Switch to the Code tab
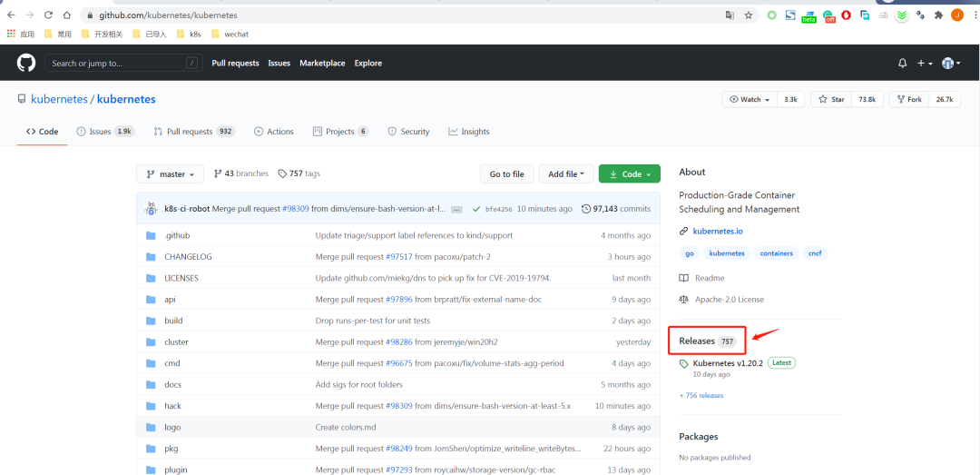The height and width of the screenshot is (475, 980). pyautogui.click(x=42, y=132)
